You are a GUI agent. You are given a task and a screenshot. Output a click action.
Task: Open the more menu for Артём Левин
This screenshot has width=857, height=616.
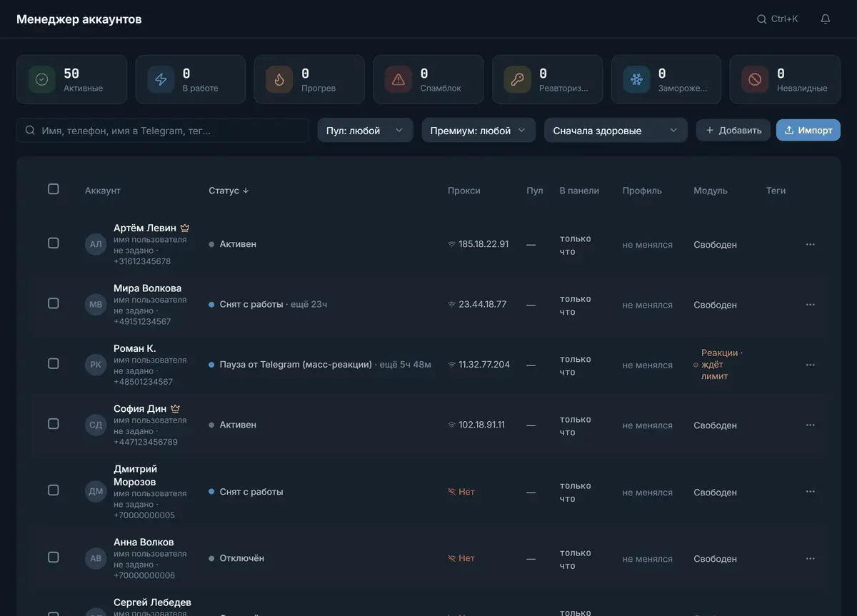810,244
